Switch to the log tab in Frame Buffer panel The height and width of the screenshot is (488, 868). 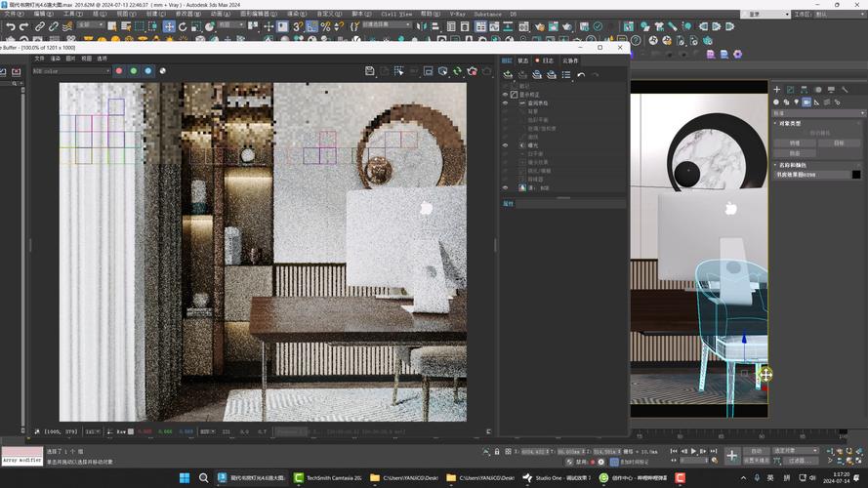[x=545, y=61]
